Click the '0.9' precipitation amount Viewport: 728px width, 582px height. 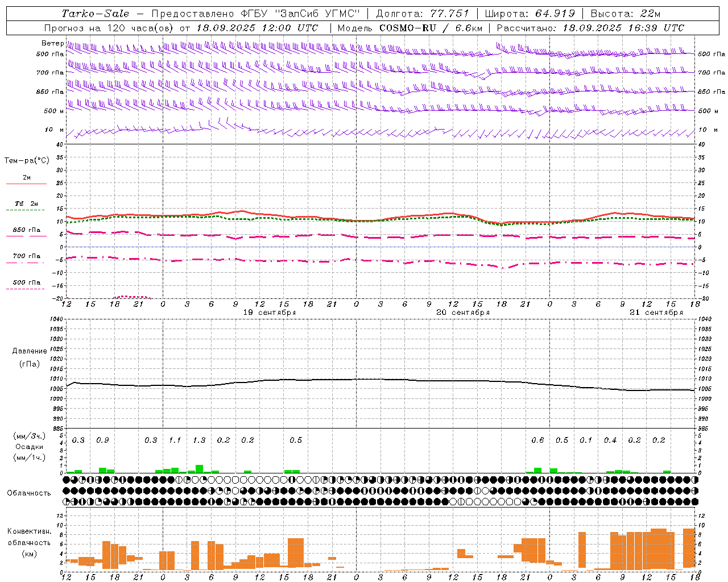tap(102, 440)
